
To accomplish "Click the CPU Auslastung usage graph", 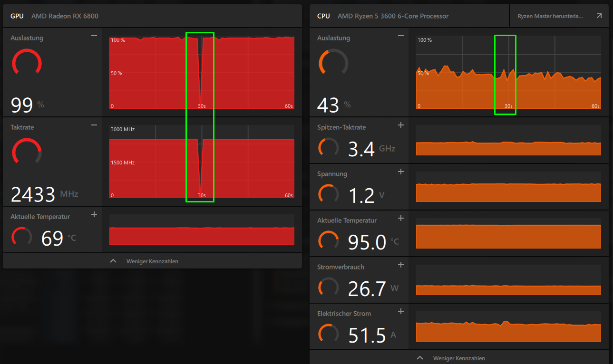I will (x=508, y=72).
